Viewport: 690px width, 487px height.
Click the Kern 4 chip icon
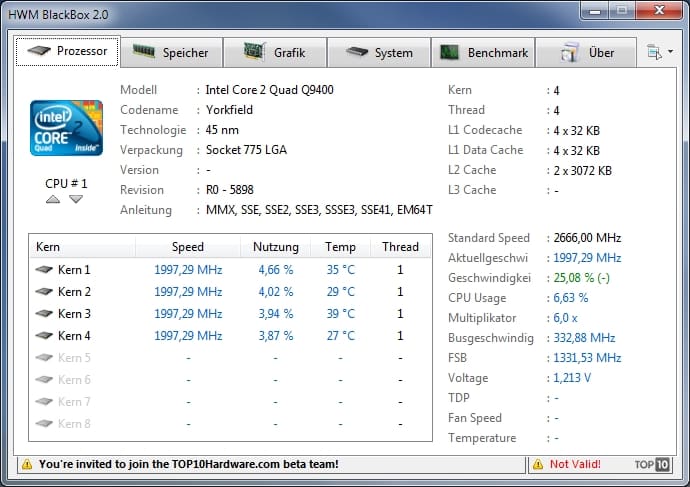click(x=44, y=335)
